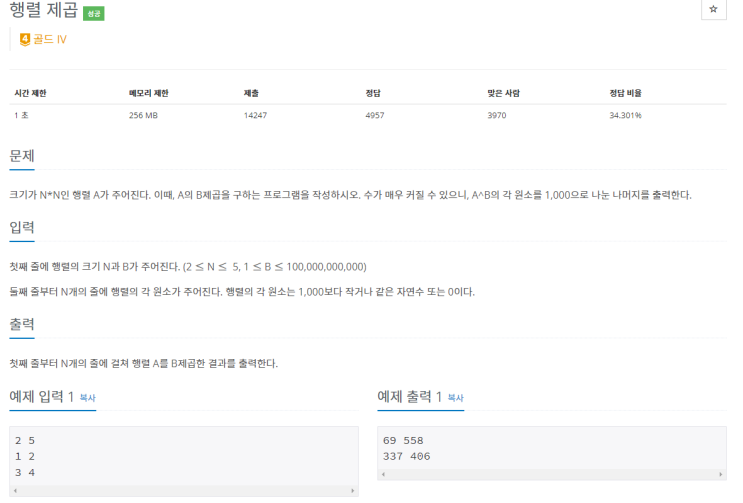Click the 메모리 제한 column header
Screen dimensions: 743x503
click(149, 93)
